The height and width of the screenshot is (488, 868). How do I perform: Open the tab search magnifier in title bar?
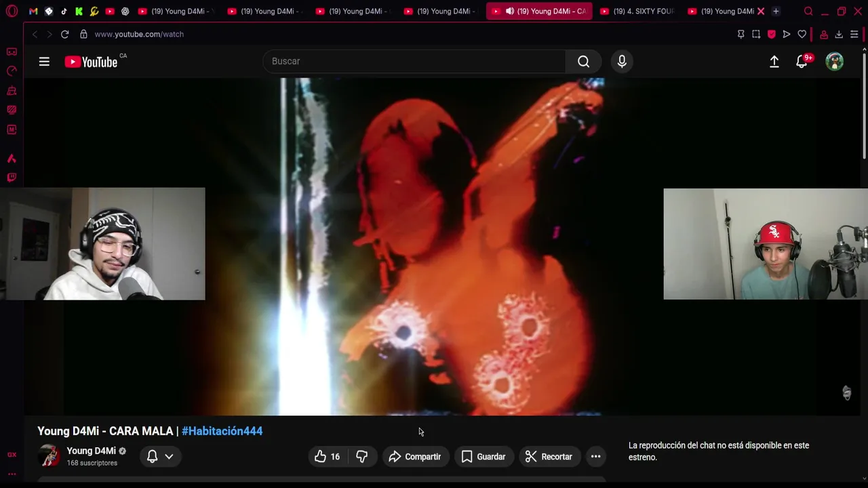coord(808,12)
